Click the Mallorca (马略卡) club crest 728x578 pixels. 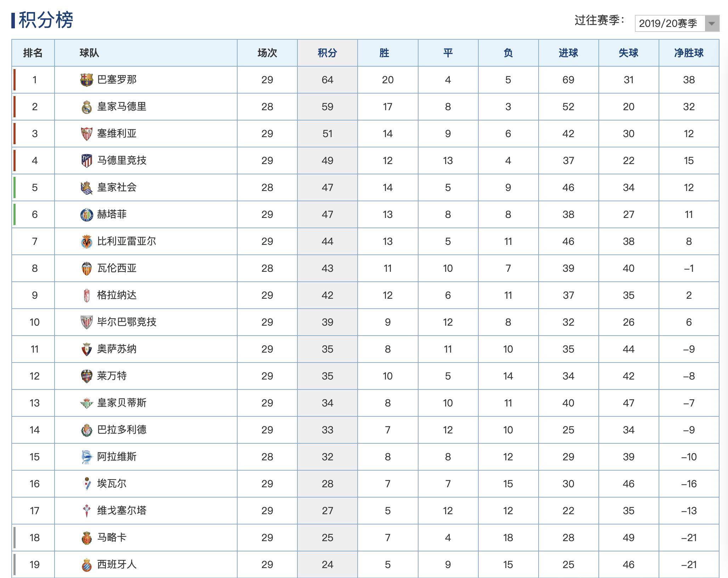[87, 538]
